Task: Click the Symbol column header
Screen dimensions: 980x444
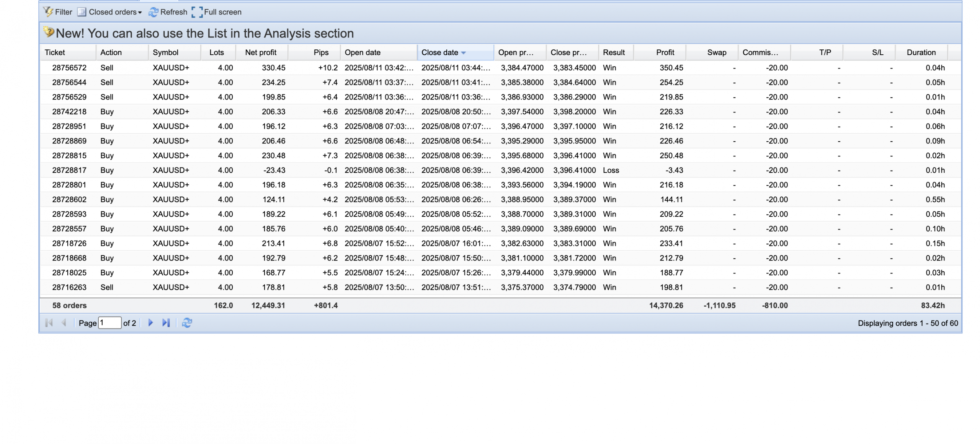Action: 165,52
